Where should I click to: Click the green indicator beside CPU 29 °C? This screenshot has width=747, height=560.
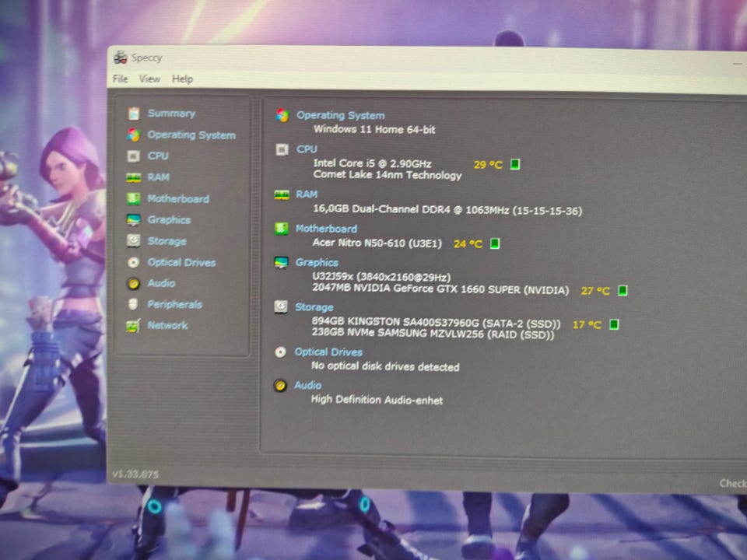point(514,164)
